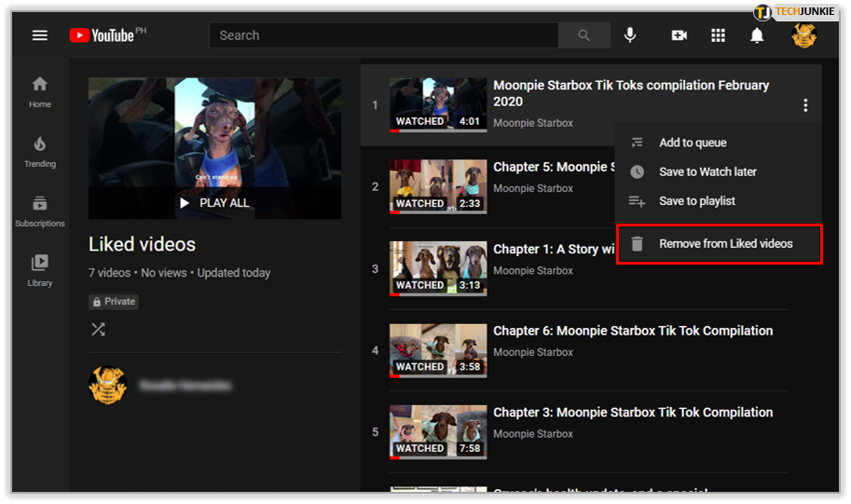
Task: Click the 7 videos count text
Action: pos(110,273)
